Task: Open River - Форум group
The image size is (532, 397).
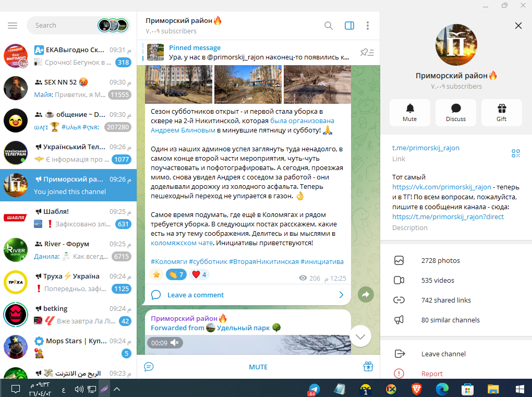Action: coord(68,250)
